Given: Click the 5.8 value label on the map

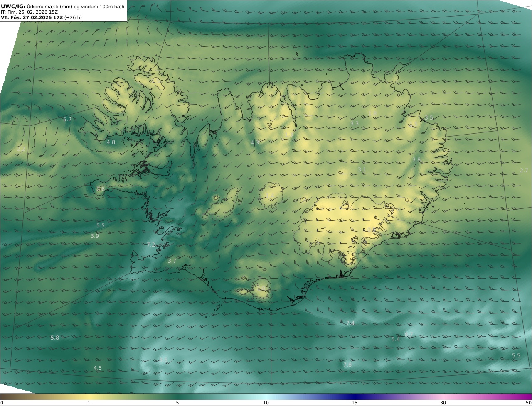Looking at the screenshot, I should [x=55, y=338].
